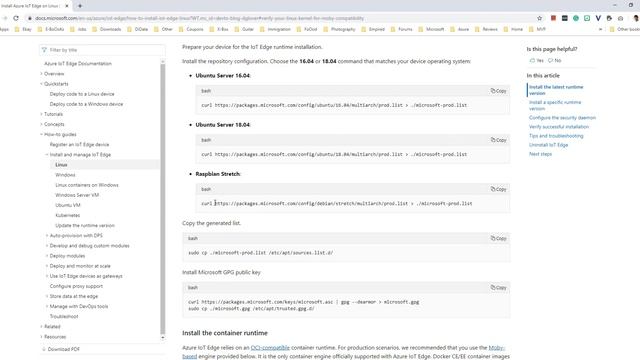Jump to Verify successful installation
The width and height of the screenshot is (640, 360).
coord(559,127)
